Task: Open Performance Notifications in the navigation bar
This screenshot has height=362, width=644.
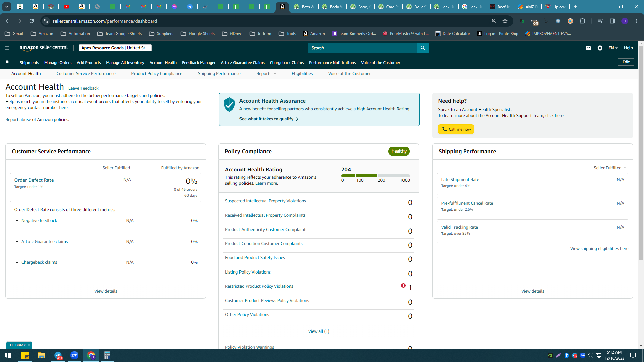Action: (332, 63)
